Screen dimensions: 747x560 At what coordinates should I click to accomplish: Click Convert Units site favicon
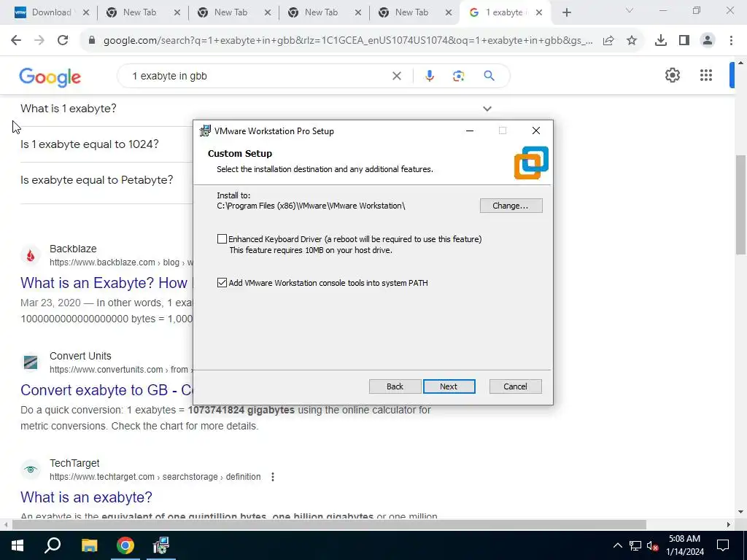click(x=31, y=363)
